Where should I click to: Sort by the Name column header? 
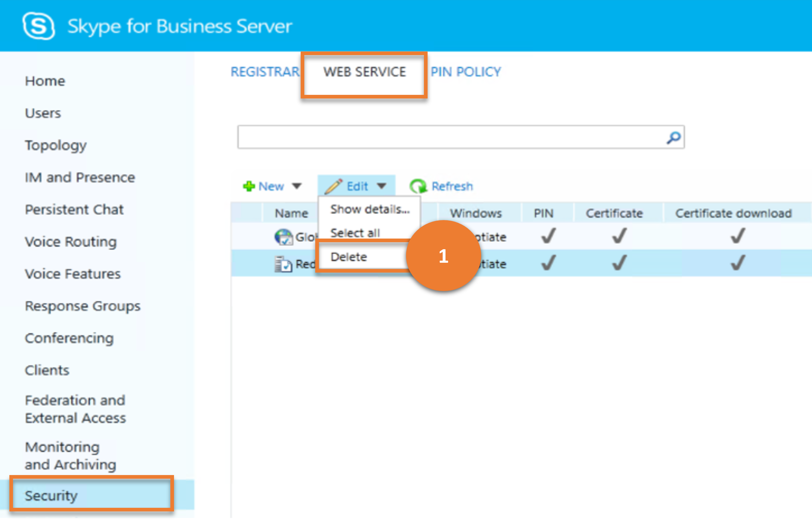[x=291, y=213]
